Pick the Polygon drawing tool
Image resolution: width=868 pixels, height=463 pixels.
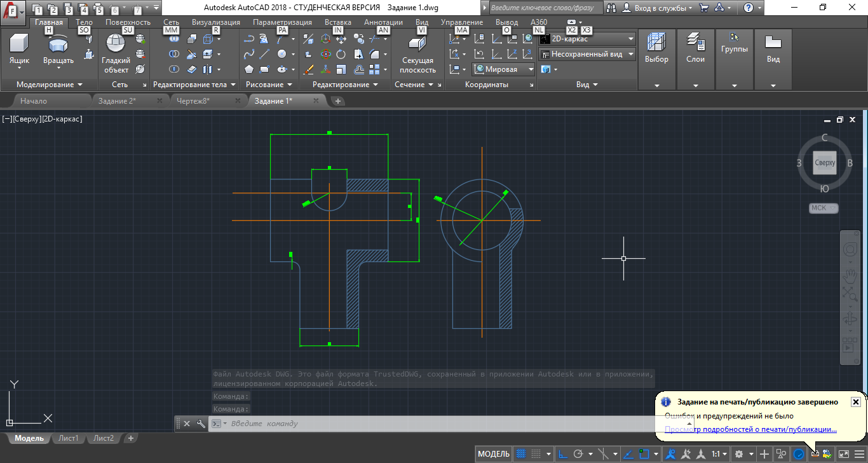(249, 69)
